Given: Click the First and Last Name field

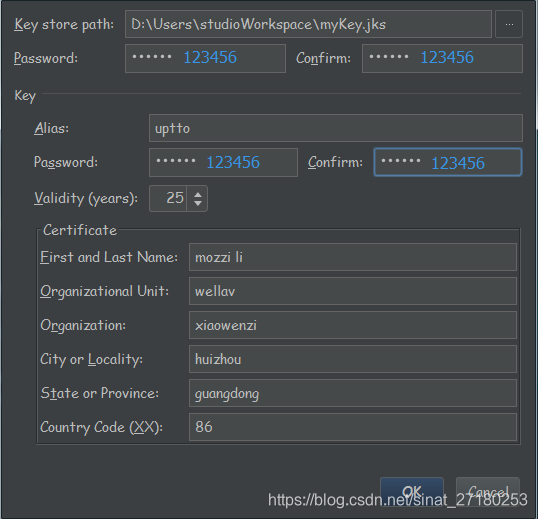Looking at the screenshot, I should pyautogui.click(x=353, y=257).
